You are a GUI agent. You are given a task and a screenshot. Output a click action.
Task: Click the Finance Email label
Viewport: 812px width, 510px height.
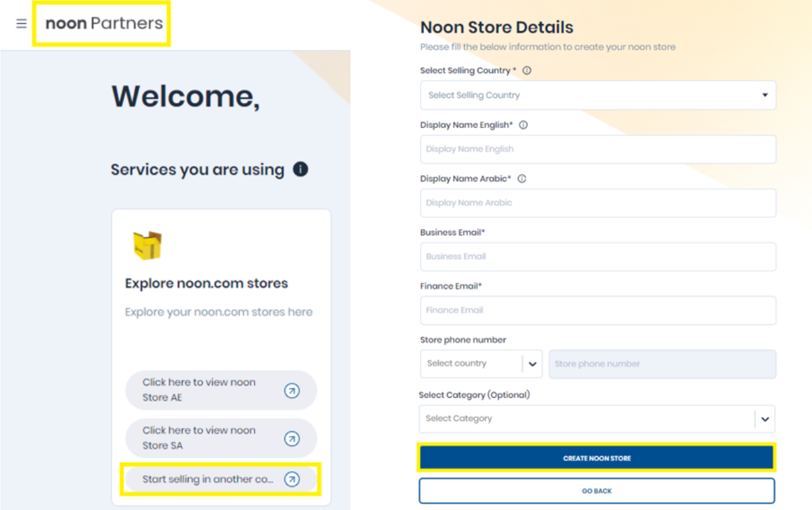pos(451,286)
